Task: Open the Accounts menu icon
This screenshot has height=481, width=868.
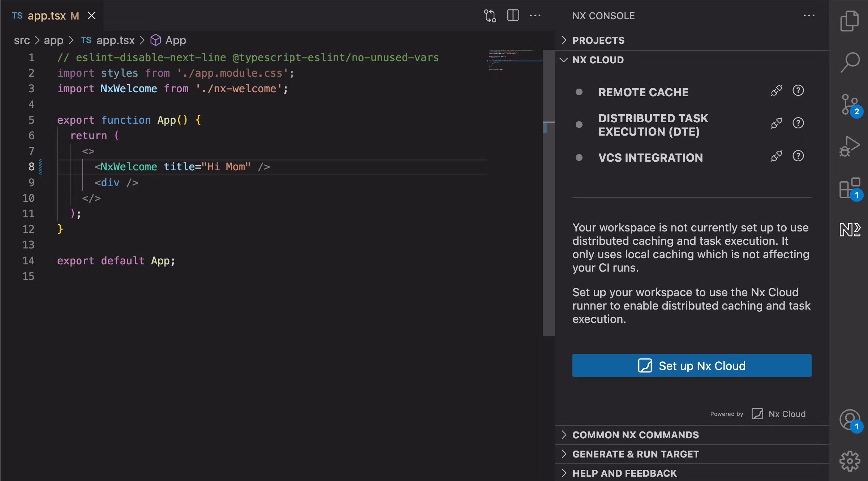Action: click(849, 420)
